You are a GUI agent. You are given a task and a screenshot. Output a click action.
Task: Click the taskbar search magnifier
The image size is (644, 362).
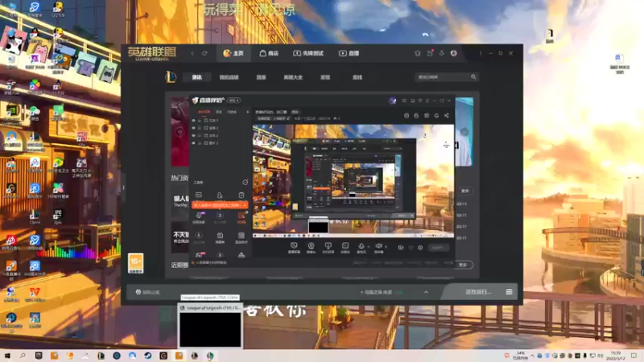[x=23, y=356]
